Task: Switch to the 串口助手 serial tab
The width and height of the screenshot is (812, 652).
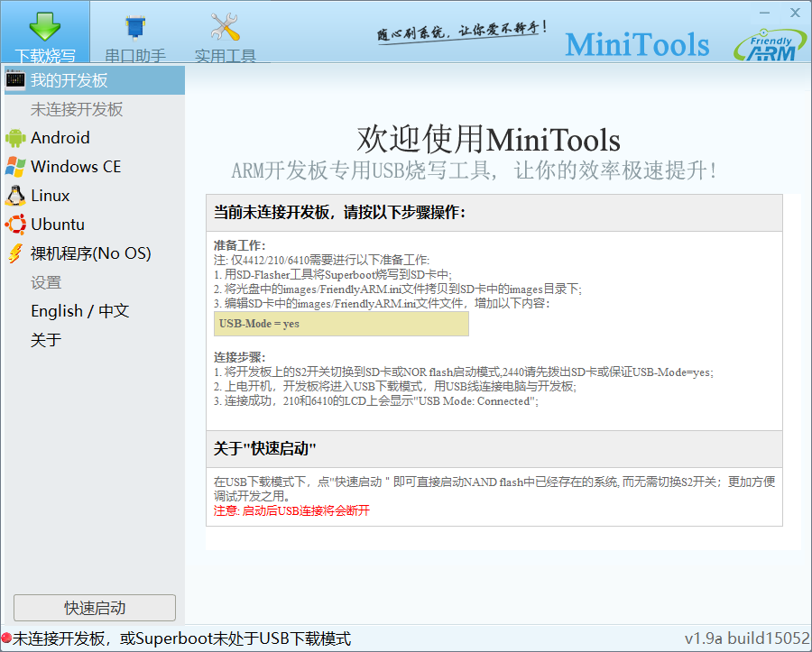Action: click(135, 32)
